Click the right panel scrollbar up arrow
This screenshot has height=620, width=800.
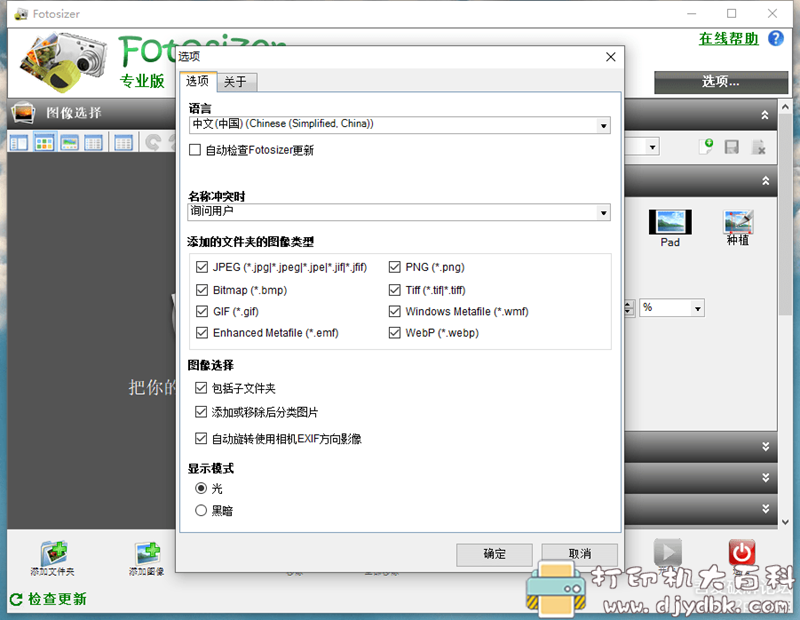pos(785,107)
